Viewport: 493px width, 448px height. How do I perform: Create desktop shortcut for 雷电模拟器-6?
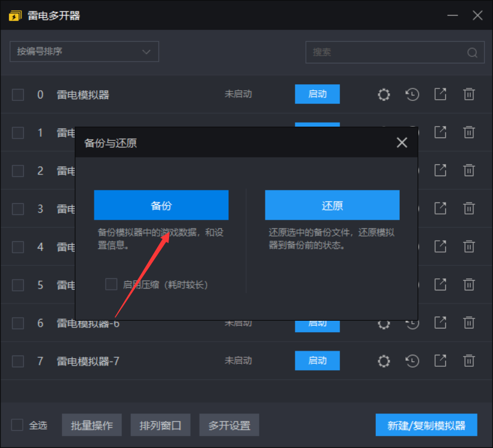(x=440, y=323)
